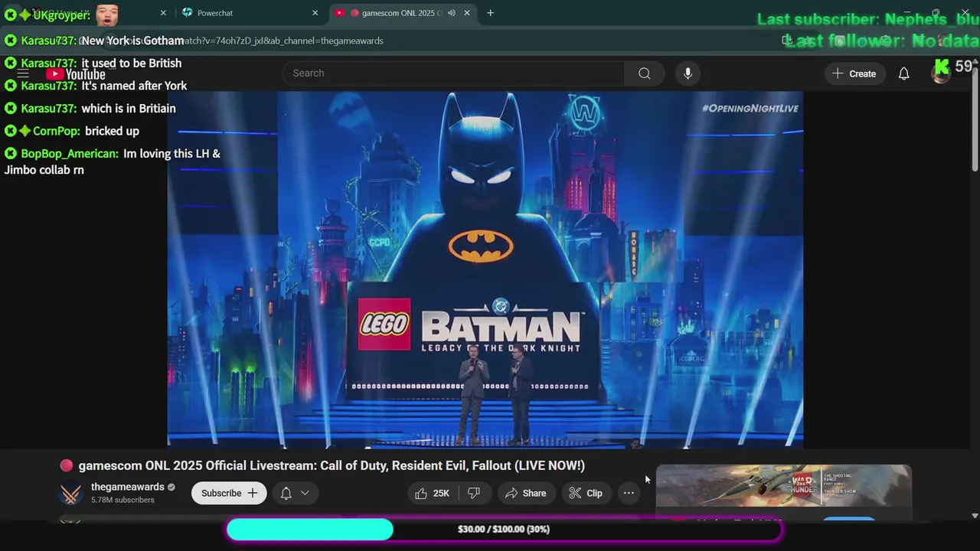Viewport: 980px width, 551px height.
Task: Click chat message 'New York is Gotham'
Action: [x=132, y=41]
